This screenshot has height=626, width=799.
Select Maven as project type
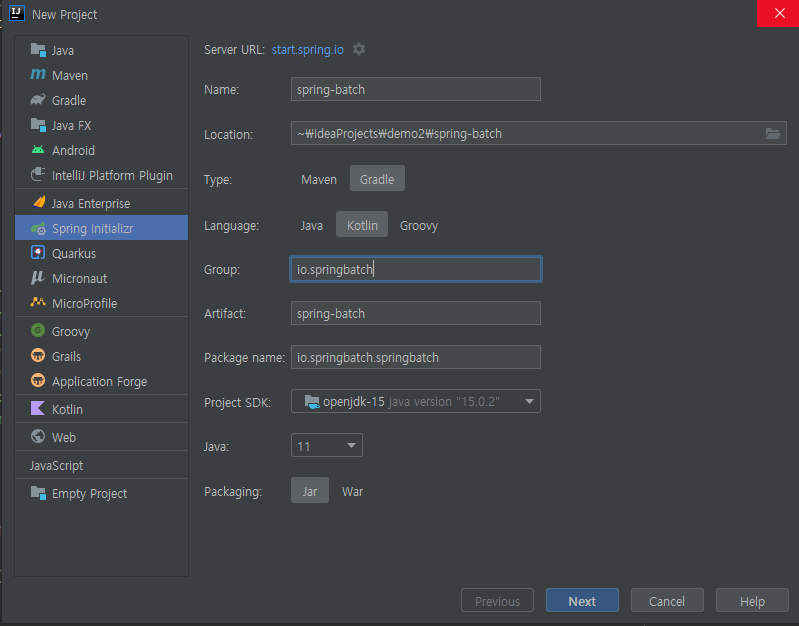319,179
